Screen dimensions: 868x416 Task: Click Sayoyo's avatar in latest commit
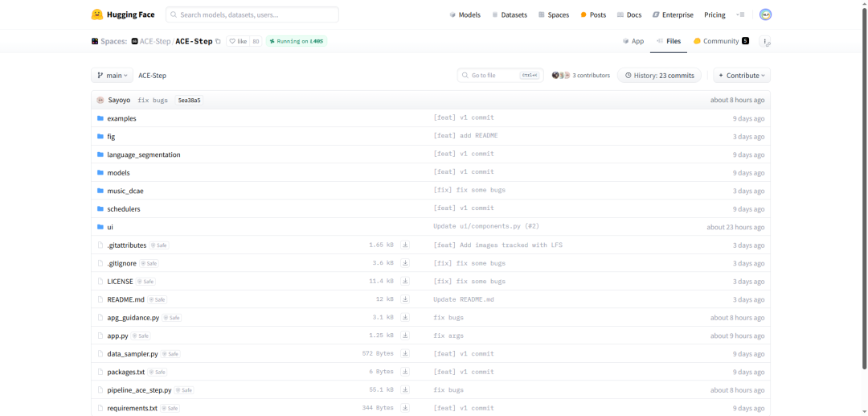click(100, 101)
